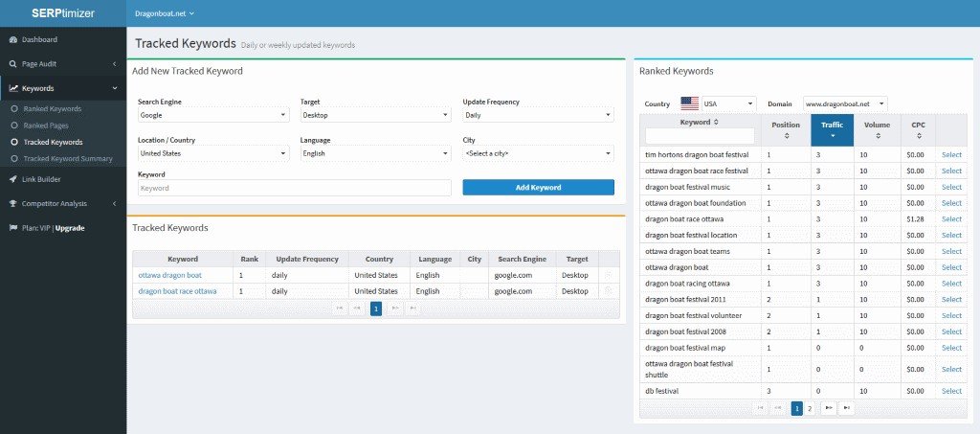Click page 1 of Tracked Keywords pager
Image resolution: width=980 pixels, height=434 pixels.
[x=375, y=308]
